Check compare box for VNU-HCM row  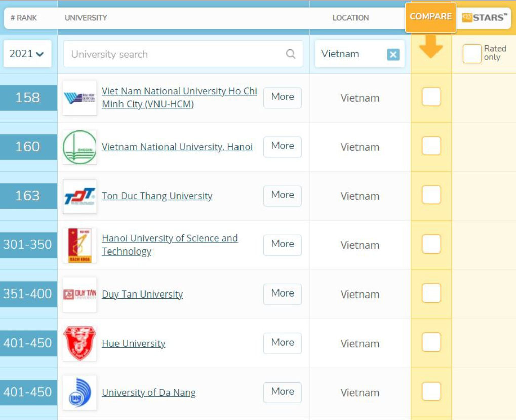coord(431,97)
